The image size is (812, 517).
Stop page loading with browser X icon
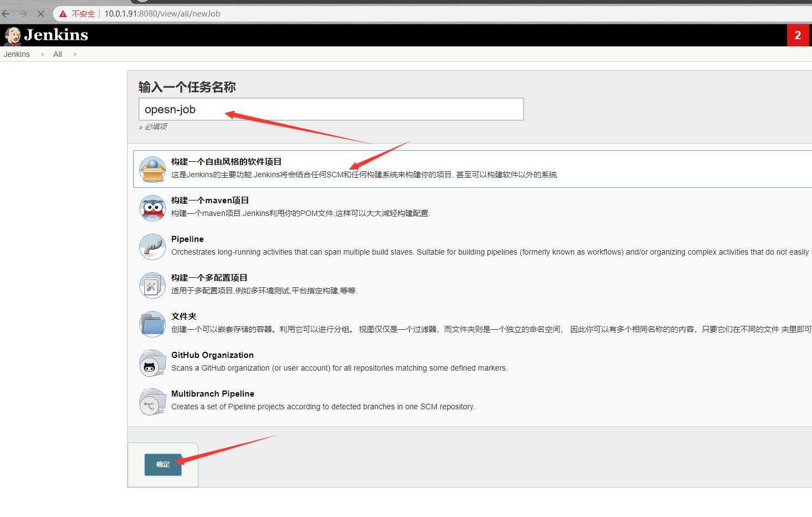[x=40, y=14]
